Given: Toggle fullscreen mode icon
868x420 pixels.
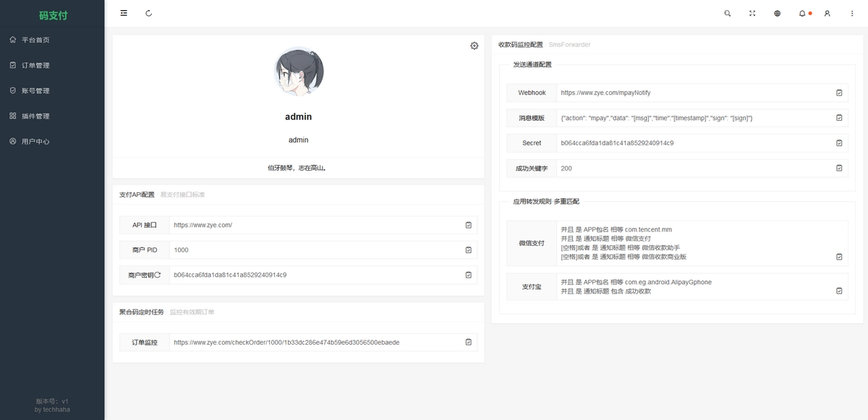Looking at the screenshot, I should (752, 13).
